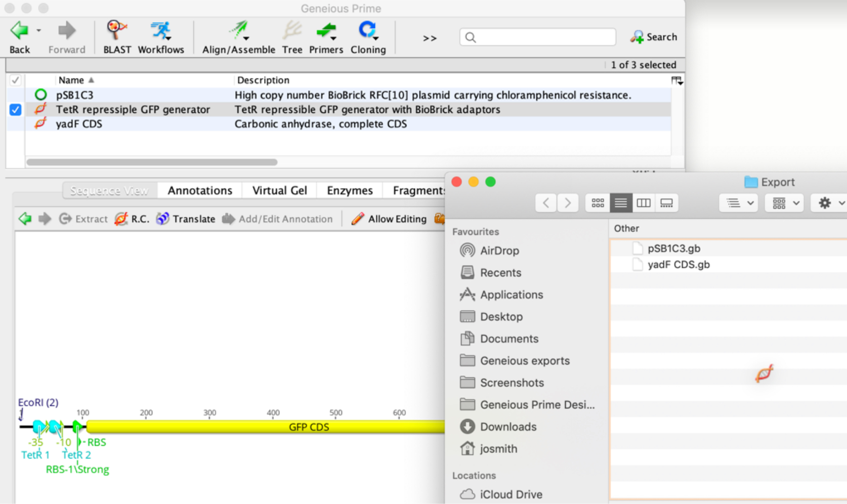Screen dimensions: 847x504
Task: Click the EcoRI (2) restriction site label
Action: pyautogui.click(x=38, y=402)
